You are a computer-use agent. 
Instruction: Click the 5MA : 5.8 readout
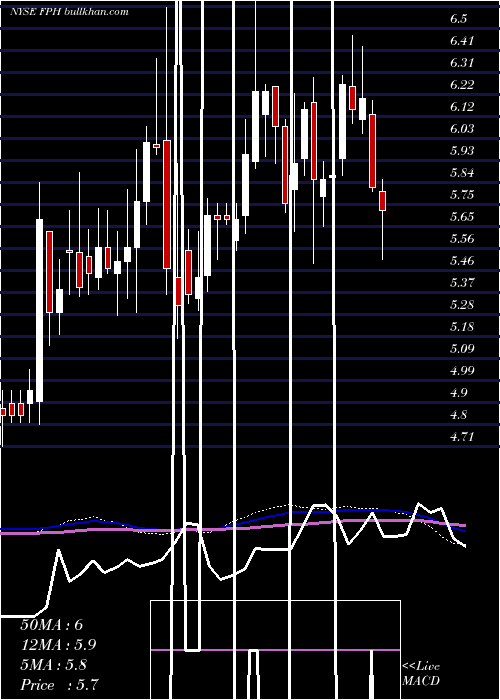[x=55, y=665]
